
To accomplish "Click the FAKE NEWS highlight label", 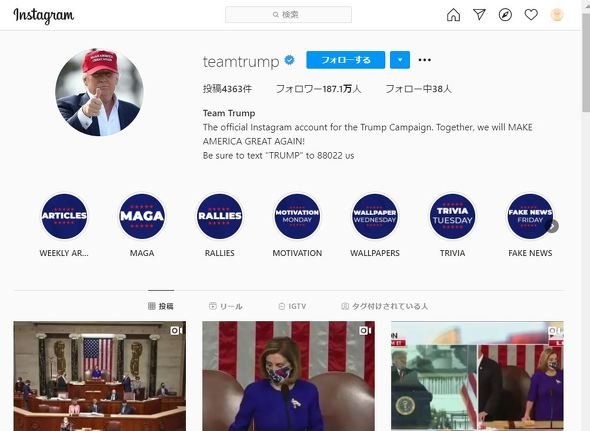I will 530,253.
